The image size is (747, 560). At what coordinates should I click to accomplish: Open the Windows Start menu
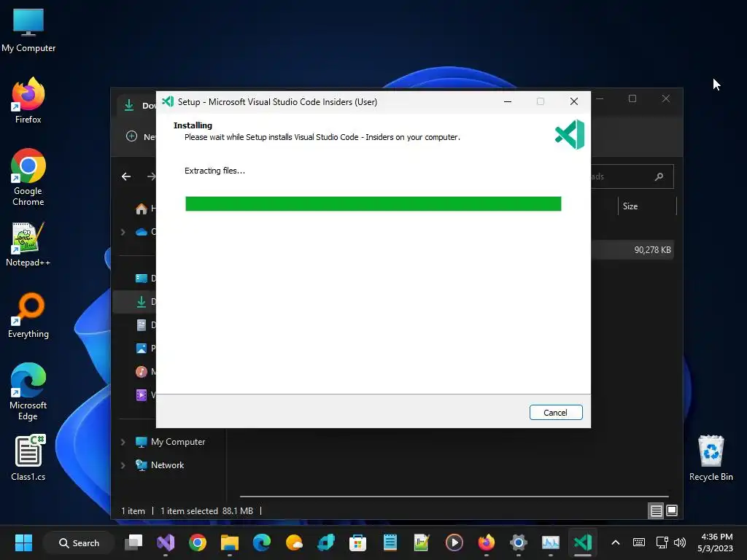click(x=23, y=542)
